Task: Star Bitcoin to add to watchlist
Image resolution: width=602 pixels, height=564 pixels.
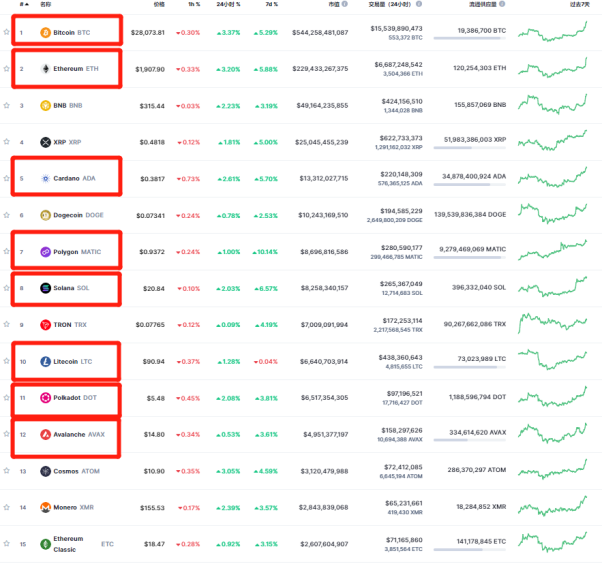Action: point(7,32)
